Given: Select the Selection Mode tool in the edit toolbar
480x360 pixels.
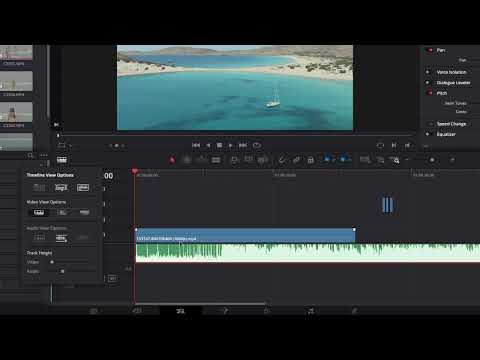Looking at the screenshot, I should pos(172,160).
